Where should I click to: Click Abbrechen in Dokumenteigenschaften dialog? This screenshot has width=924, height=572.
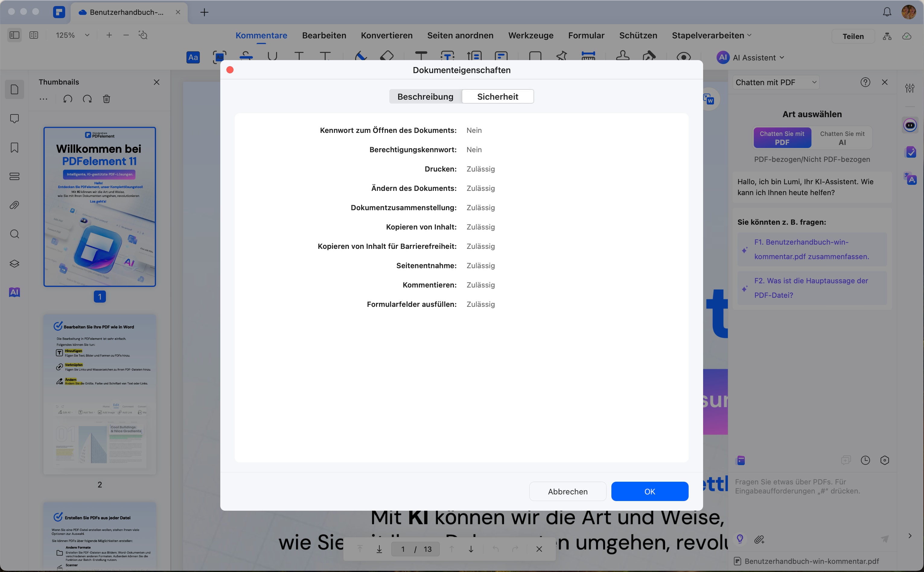point(567,491)
